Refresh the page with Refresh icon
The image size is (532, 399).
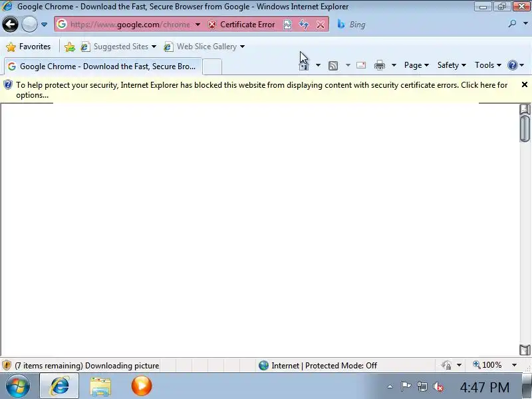pos(304,25)
